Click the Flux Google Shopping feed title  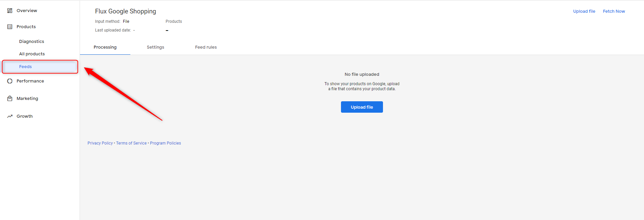(x=126, y=11)
